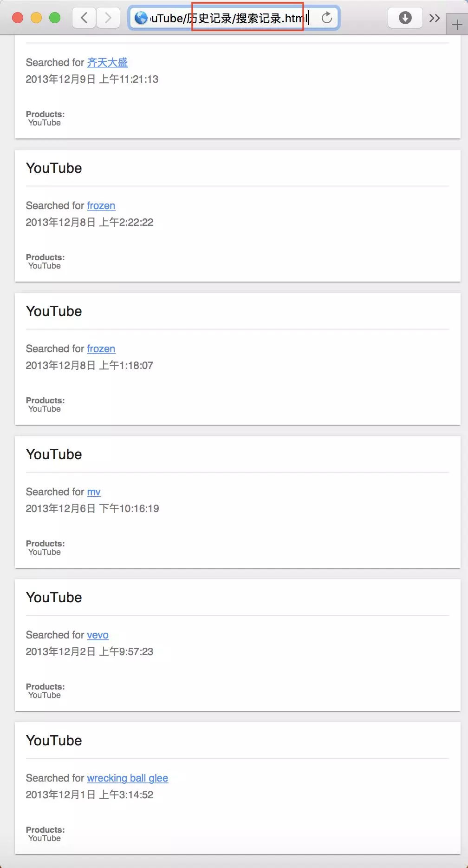Viewport: 468px width, 868px height.
Task: Click the globe site icon in address bar
Action: (x=141, y=18)
